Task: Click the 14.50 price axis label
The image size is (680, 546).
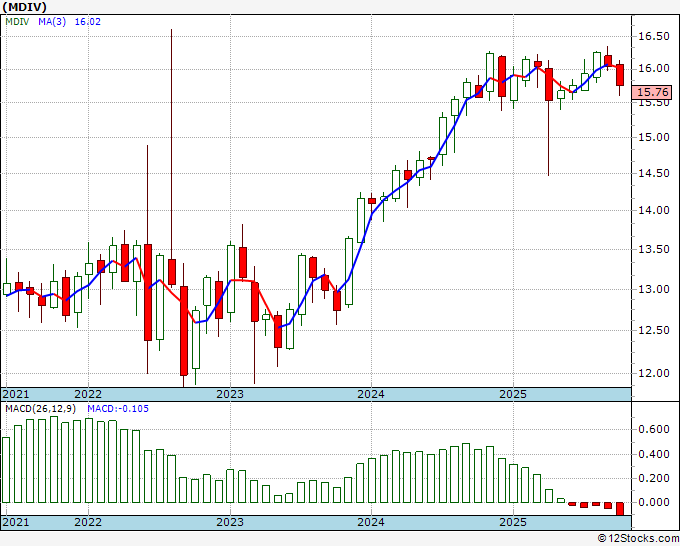Action: pos(654,173)
